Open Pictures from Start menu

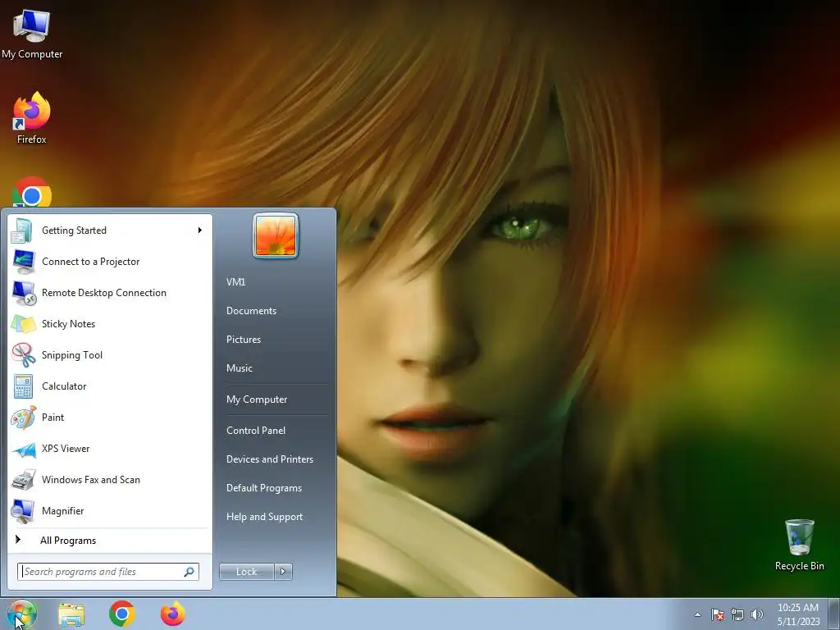(244, 340)
